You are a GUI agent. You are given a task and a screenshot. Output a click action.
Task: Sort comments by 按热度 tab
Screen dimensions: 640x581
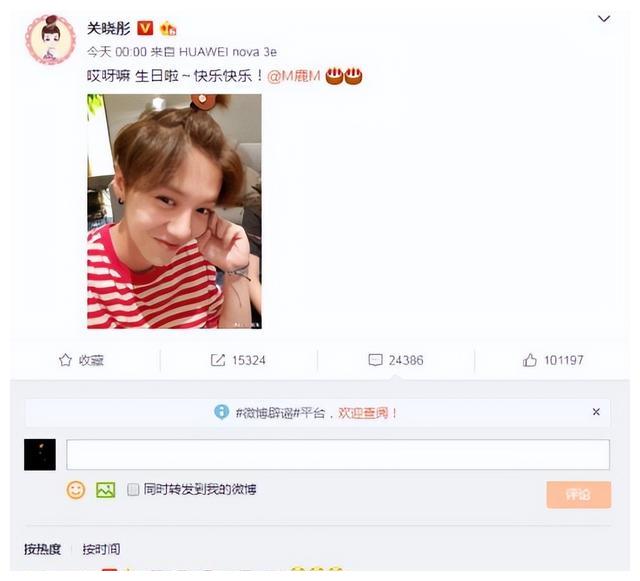[x=42, y=549]
